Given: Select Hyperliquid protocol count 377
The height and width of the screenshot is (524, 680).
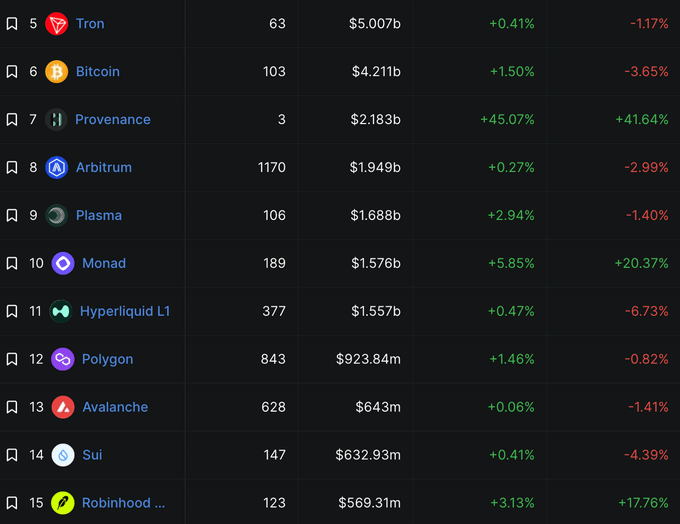Looking at the screenshot, I should pyautogui.click(x=274, y=311).
